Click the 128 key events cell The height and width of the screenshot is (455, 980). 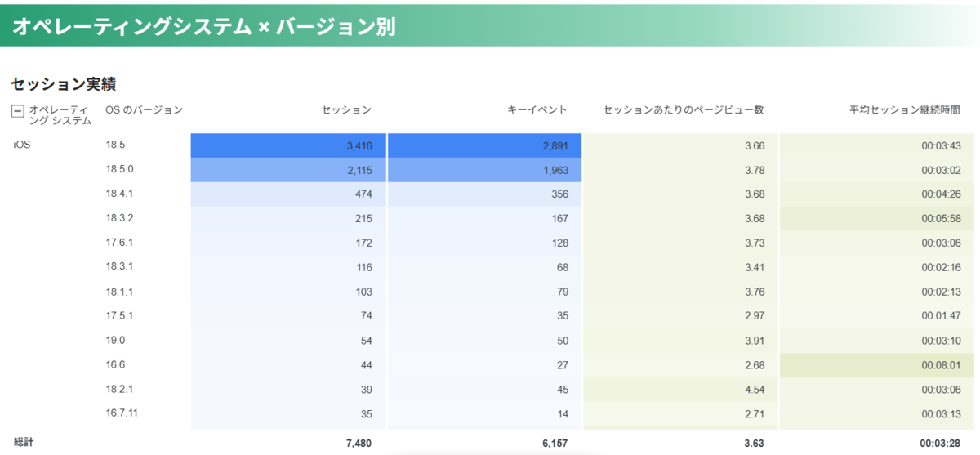(x=484, y=243)
